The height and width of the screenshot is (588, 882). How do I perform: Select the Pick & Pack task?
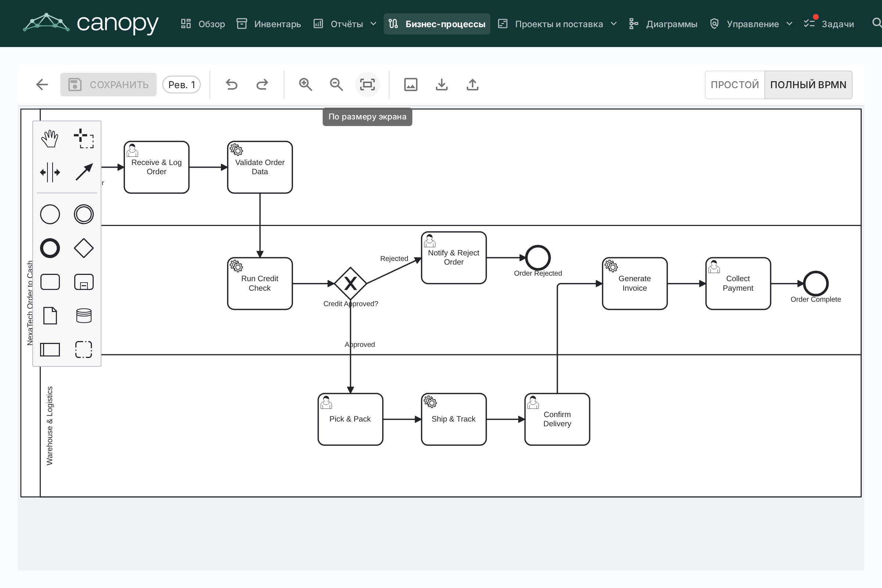[350, 419]
